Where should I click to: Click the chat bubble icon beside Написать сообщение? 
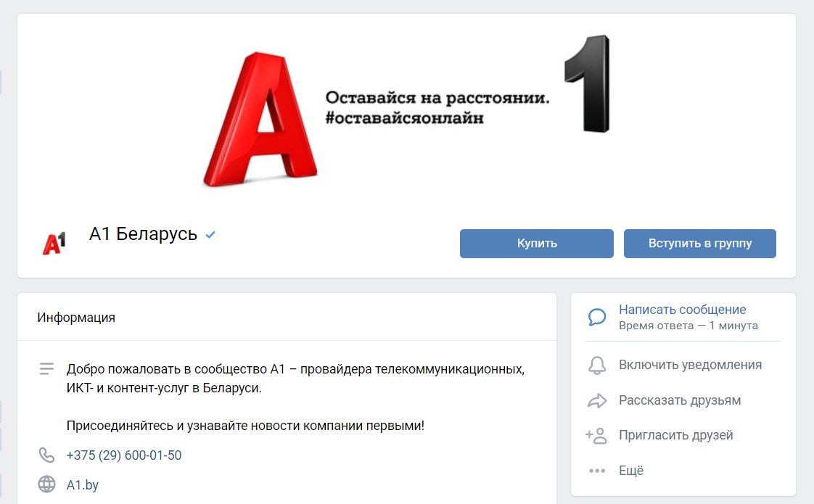click(x=596, y=317)
